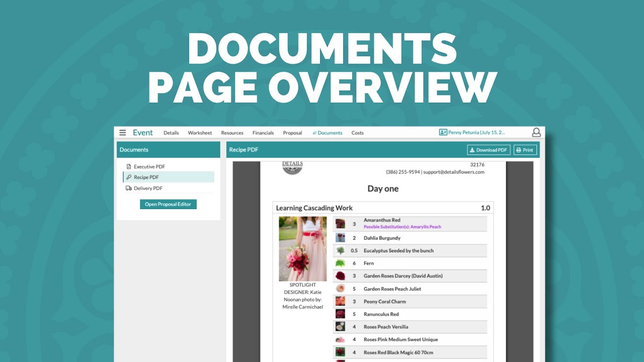Screen dimensions: 644x362
Task: Click Peony Coral Charm text
Action: click(384, 301)
